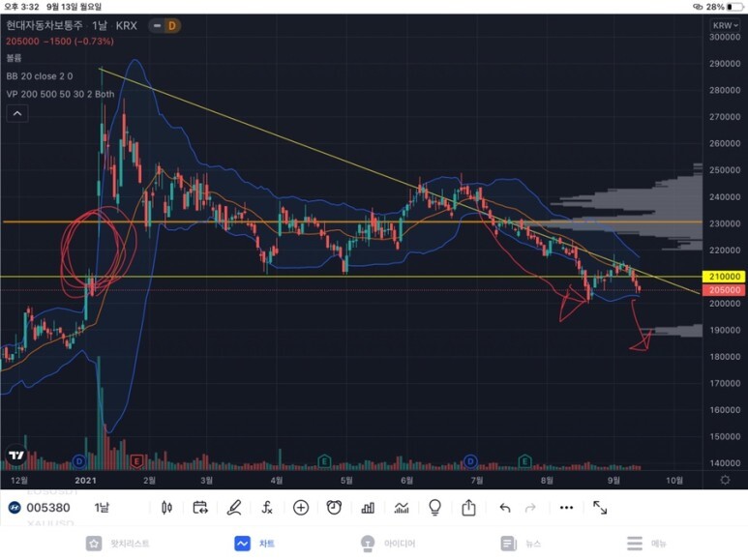748x560 pixels.
Task: Toggle the orange D data status badge
Action: pyautogui.click(x=171, y=26)
